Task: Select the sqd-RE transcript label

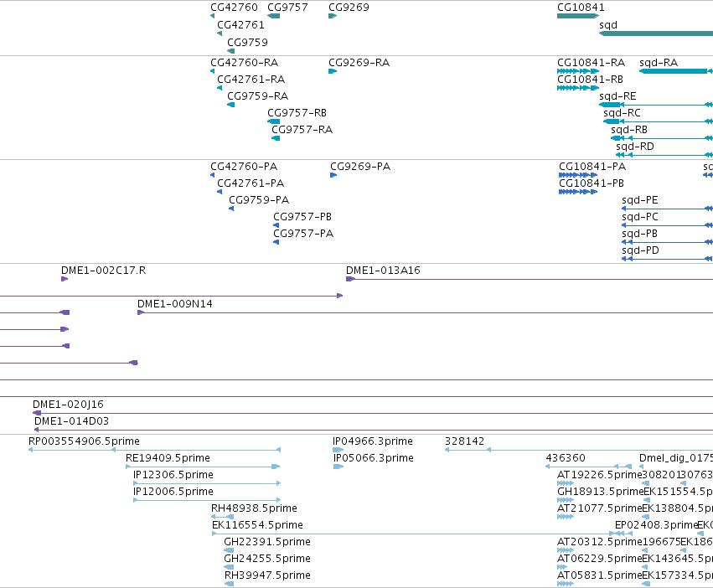Action: [617, 96]
